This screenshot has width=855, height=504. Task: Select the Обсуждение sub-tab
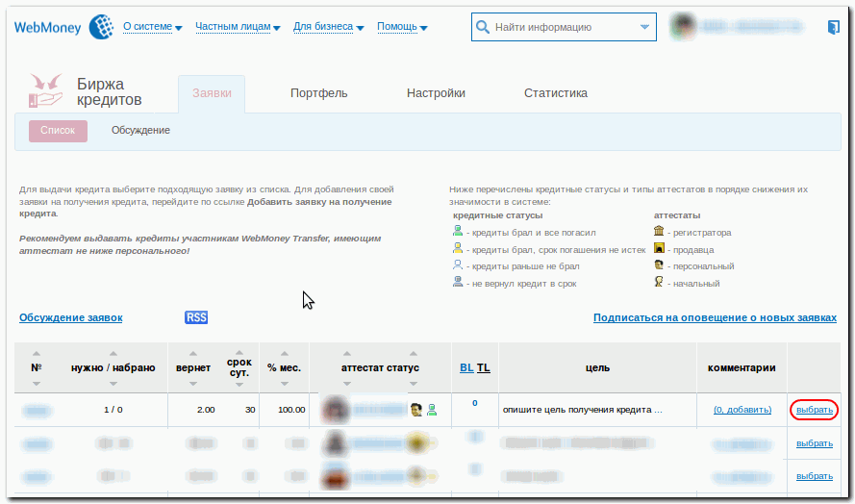pyautogui.click(x=140, y=131)
